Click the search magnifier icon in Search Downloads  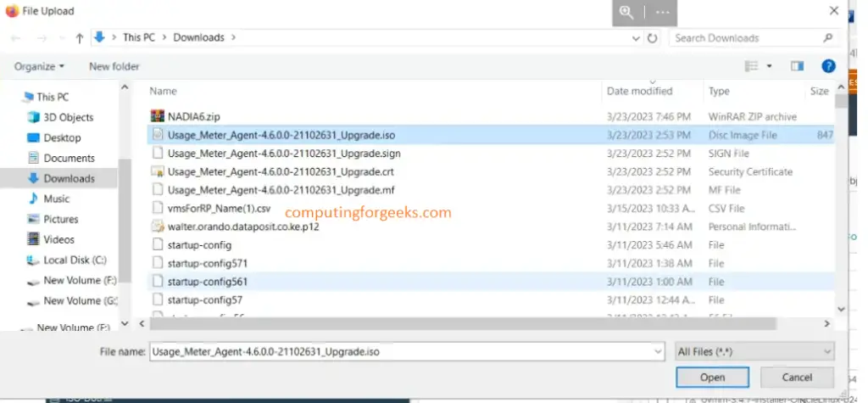(x=828, y=37)
